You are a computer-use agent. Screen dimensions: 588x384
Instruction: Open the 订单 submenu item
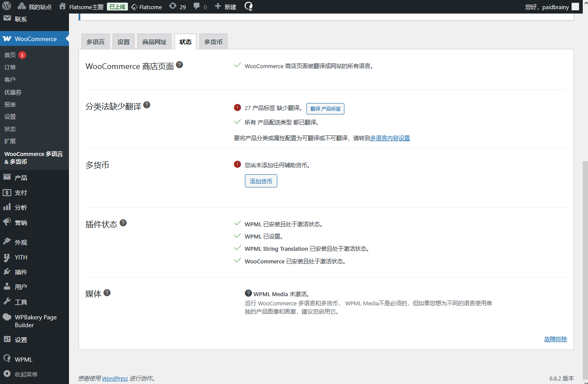pos(10,67)
